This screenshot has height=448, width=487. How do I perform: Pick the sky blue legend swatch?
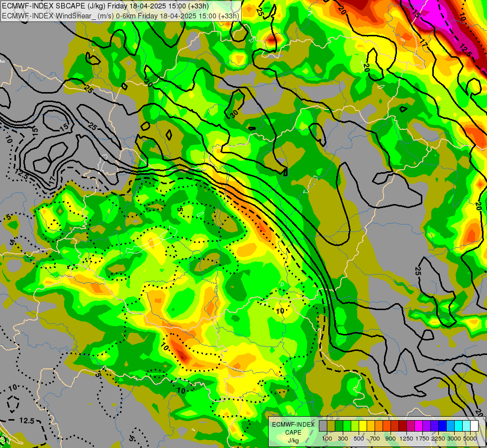click(x=450, y=426)
